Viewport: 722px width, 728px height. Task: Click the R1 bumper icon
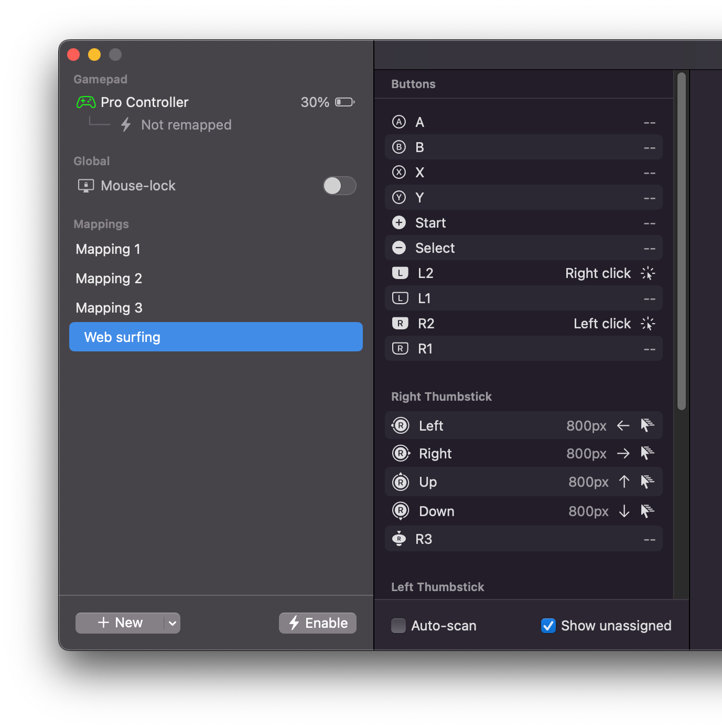tap(400, 349)
